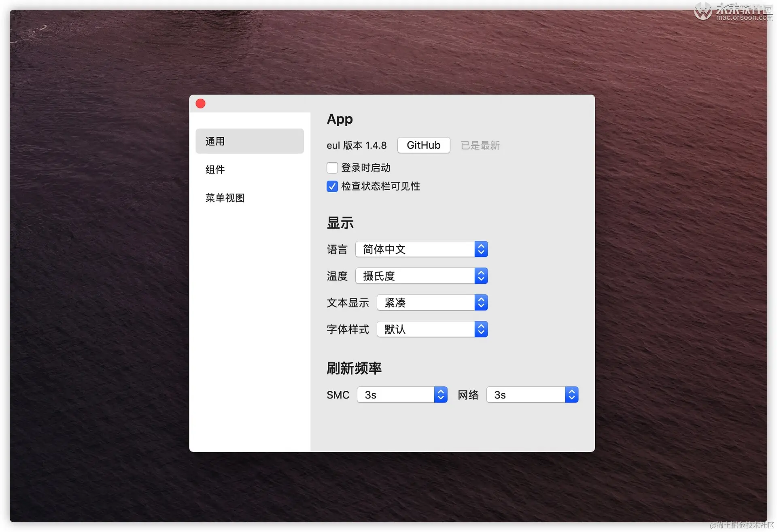Click the blue arrows on SMC refresh dropdown
777x532 pixels.
click(440, 394)
